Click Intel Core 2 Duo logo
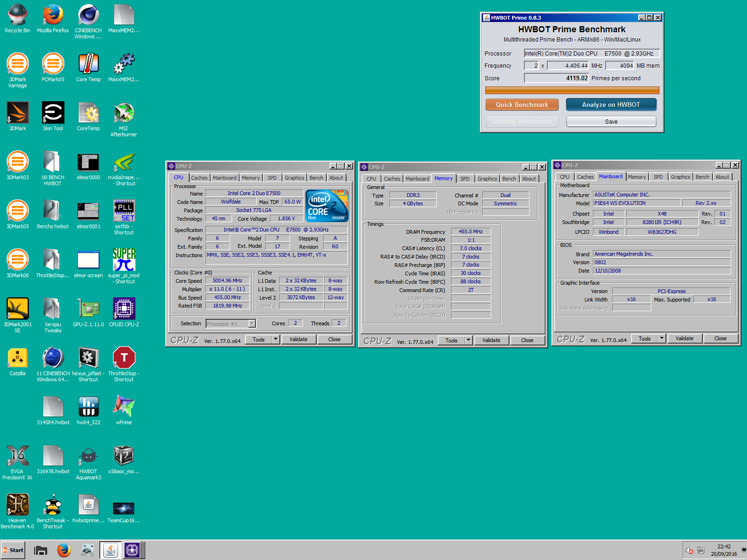This screenshot has height=560, width=747. click(327, 206)
